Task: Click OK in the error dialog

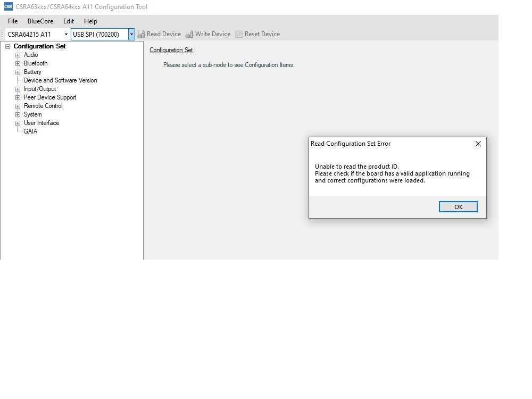Action: [458, 206]
